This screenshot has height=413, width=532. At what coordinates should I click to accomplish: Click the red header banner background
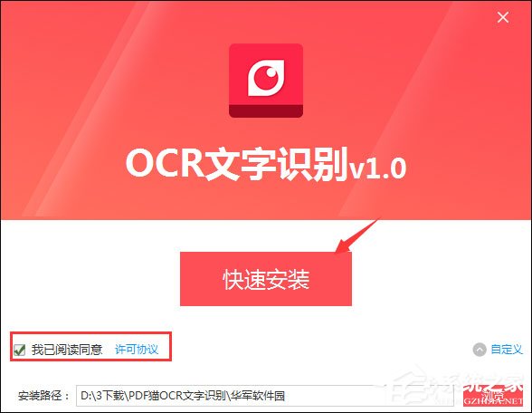point(101,101)
